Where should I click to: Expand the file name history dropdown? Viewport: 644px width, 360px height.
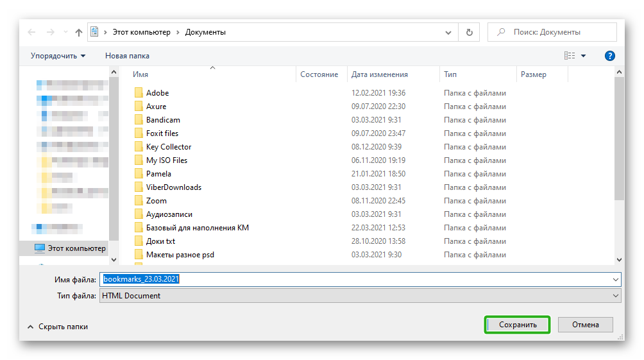616,279
